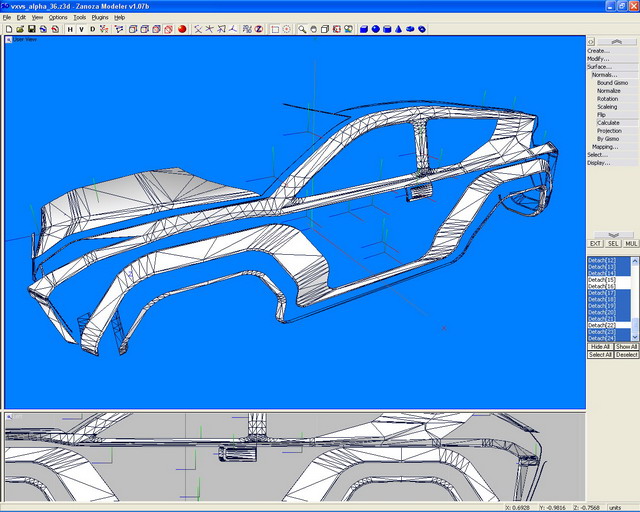This screenshot has width=640, height=512.
Task: Expand the Mapping... command group
Action: tap(604, 147)
